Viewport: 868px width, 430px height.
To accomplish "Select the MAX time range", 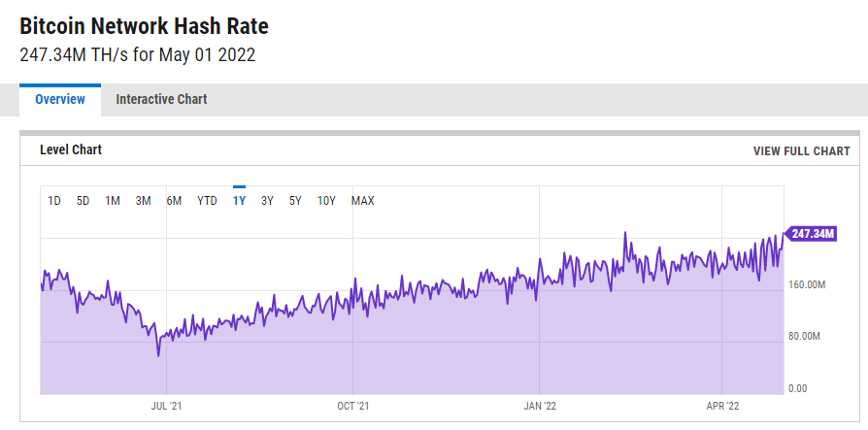I will (x=362, y=201).
